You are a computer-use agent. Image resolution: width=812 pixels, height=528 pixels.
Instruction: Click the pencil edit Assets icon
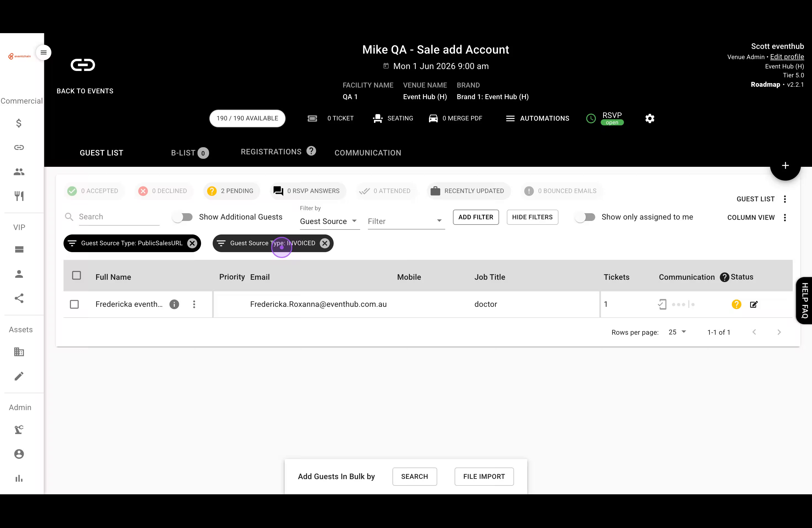pos(19,376)
